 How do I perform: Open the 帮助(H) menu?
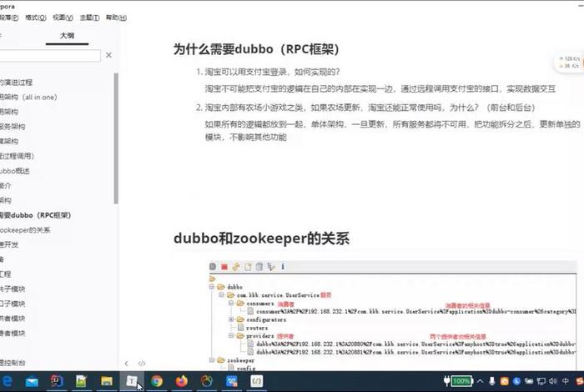click(x=116, y=18)
